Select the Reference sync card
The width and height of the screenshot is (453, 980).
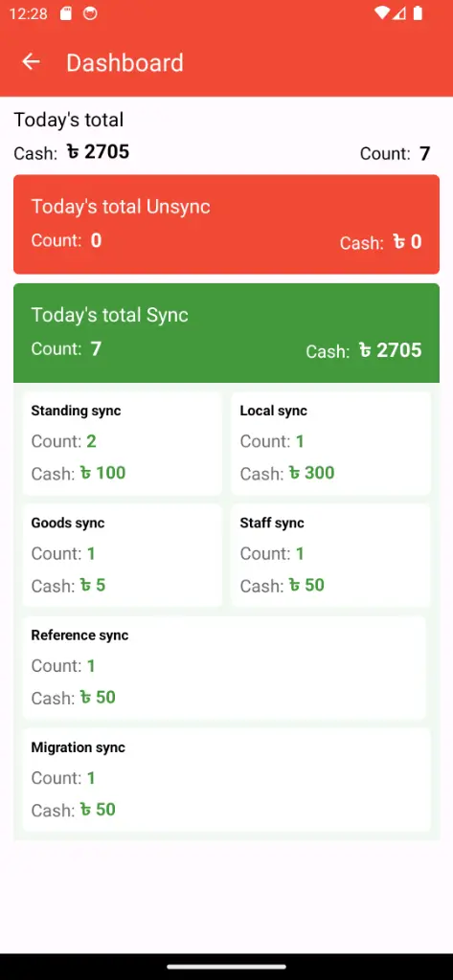click(224, 667)
